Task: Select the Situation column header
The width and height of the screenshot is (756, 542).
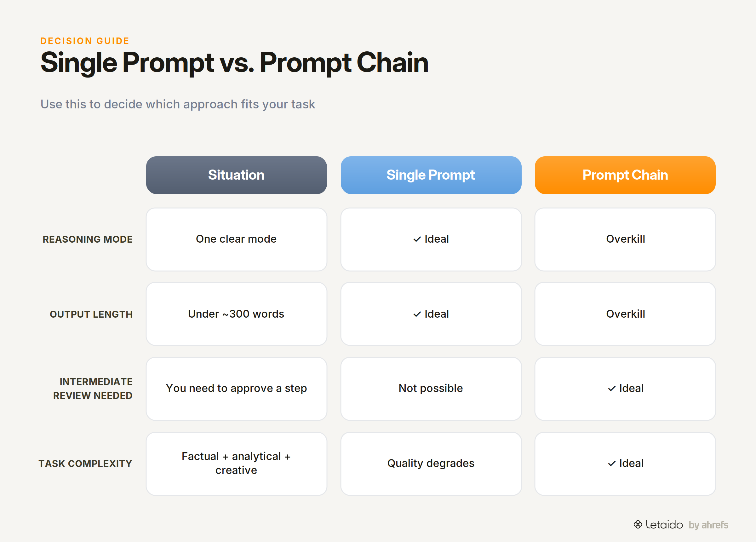Action: coord(236,175)
